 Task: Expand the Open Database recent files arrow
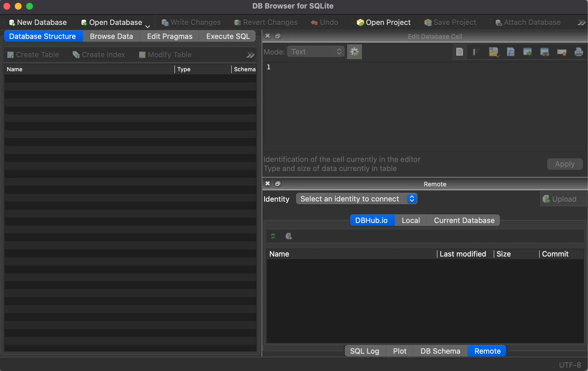click(x=148, y=26)
